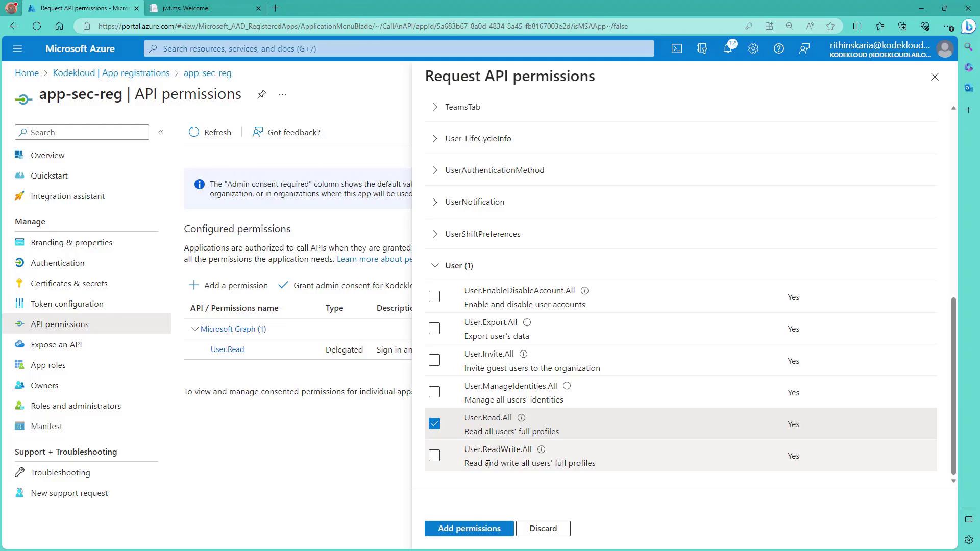Check the User.EnableDisableAccount.All permission

click(x=434, y=296)
